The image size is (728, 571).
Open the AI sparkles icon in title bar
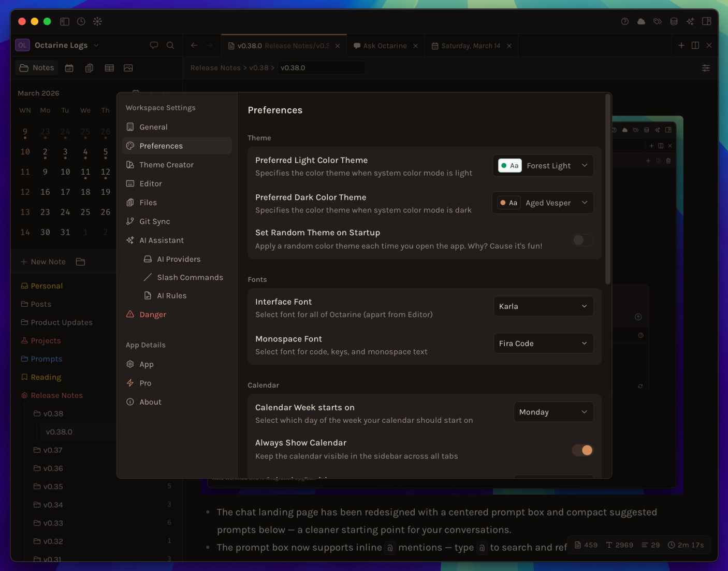pyautogui.click(x=690, y=21)
